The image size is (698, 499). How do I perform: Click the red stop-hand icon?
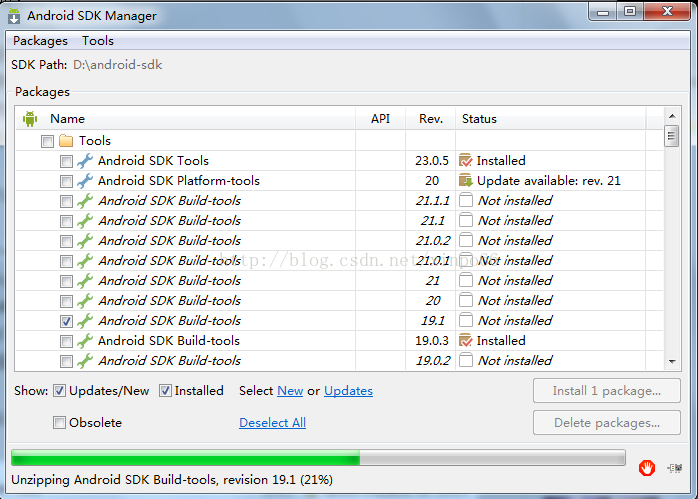(x=647, y=468)
